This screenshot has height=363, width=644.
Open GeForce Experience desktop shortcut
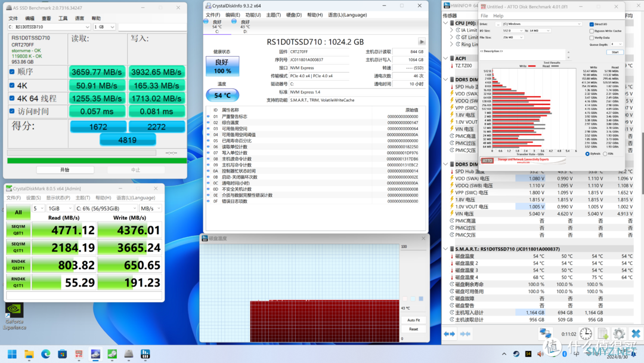pyautogui.click(x=14, y=316)
